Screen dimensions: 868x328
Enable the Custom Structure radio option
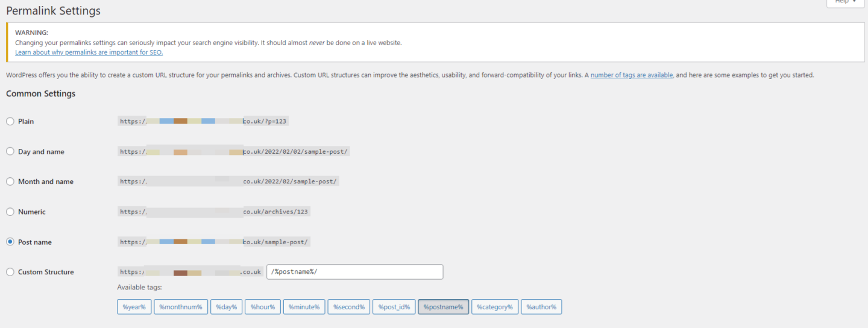click(x=10, y=272)
